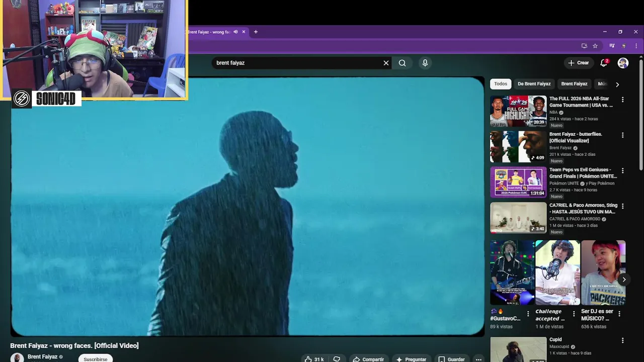Open NBA All-Star Tournament thumbnail
644x362 pixels.
(518, 111)
